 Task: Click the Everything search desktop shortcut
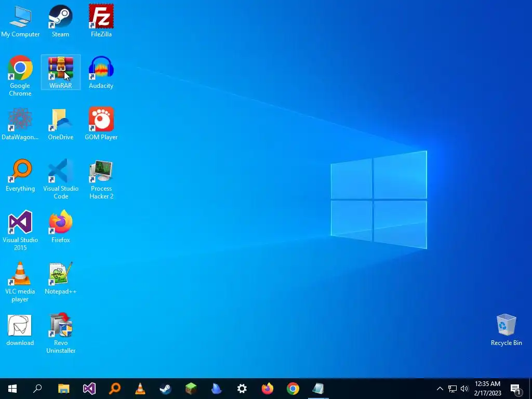click(x=20, y=176)
